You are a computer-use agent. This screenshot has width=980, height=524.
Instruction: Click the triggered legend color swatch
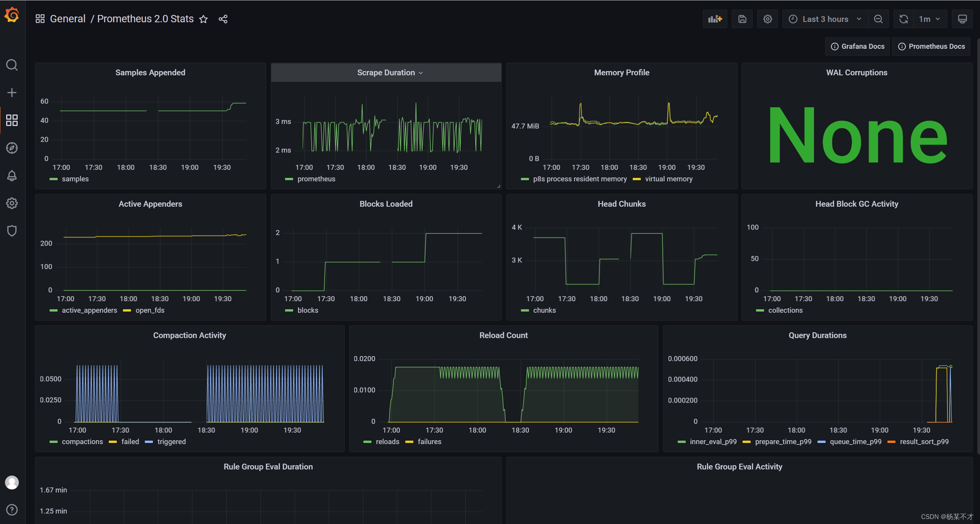coord(149,442)
